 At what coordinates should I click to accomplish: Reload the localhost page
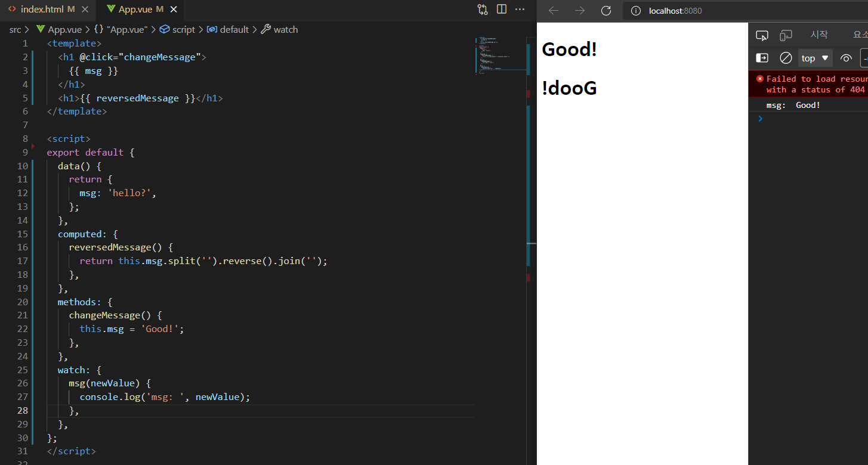606,11
